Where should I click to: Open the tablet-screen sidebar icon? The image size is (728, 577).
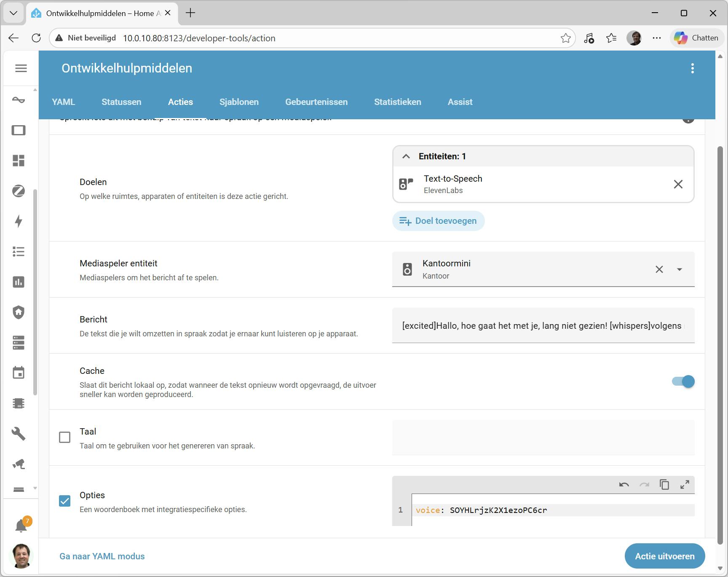[x=19, y=130]
